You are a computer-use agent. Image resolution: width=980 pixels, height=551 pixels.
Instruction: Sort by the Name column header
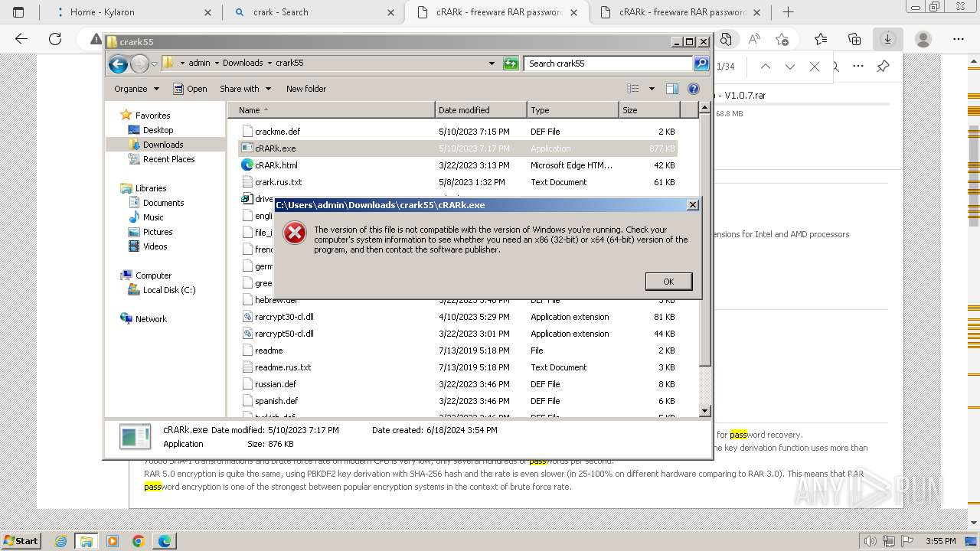(x=332, y=110)
